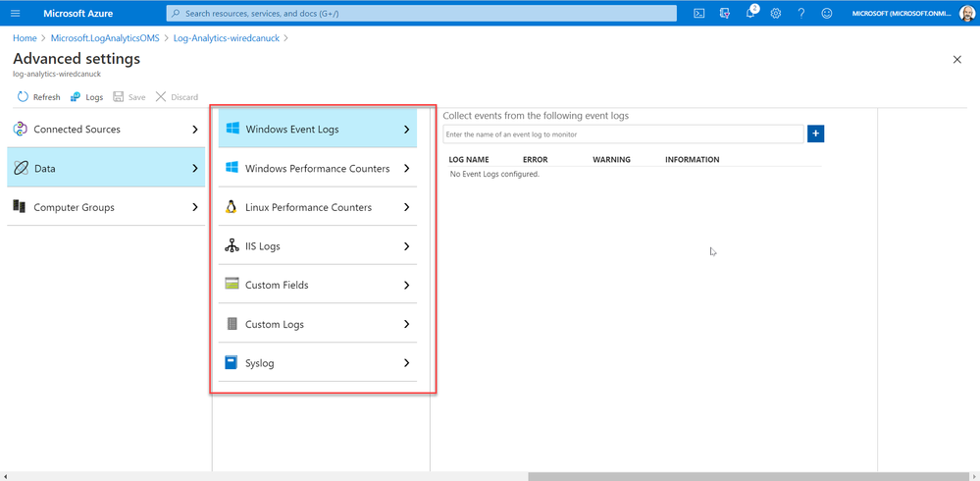Click the Refresh toolbar label

click(x=47, y=97)
